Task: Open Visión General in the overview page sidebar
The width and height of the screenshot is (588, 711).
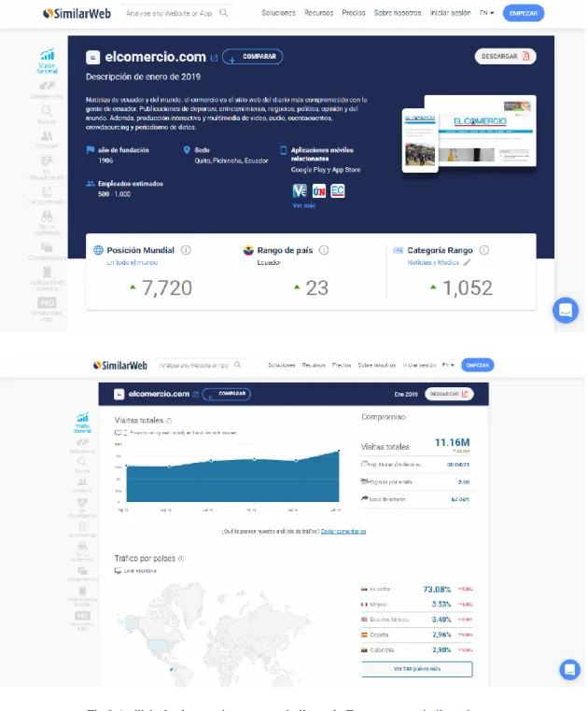Action: click(x=48, y=61)
